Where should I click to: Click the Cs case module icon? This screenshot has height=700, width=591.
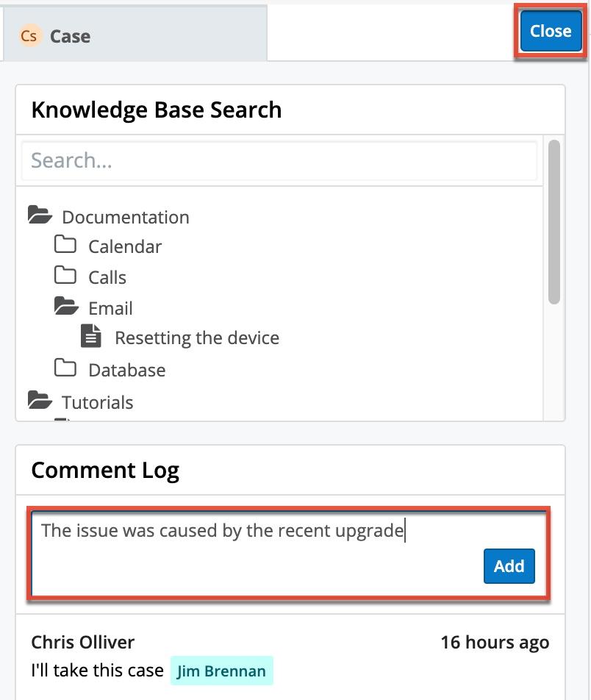pos(29,35)
